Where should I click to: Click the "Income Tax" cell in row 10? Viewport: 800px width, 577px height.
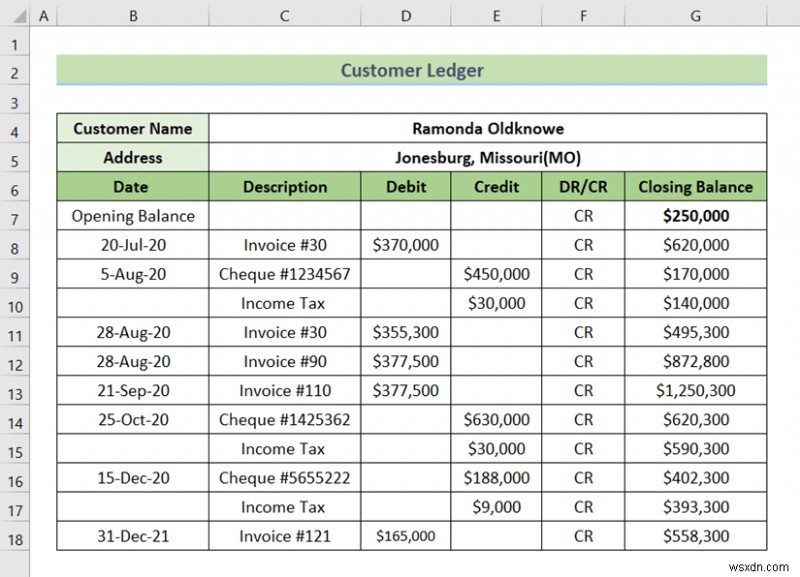[x=284, y=303]
